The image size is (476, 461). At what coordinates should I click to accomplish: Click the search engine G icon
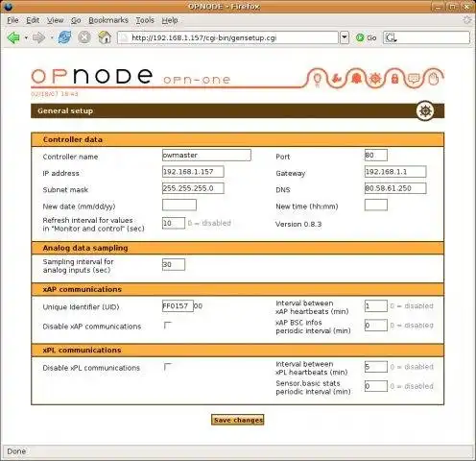(x=391, y=37)
